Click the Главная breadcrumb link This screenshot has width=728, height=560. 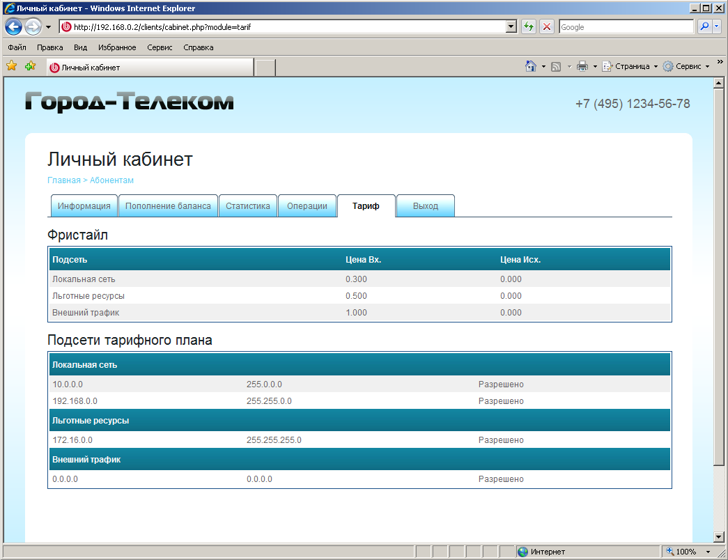tap(64, 180)
